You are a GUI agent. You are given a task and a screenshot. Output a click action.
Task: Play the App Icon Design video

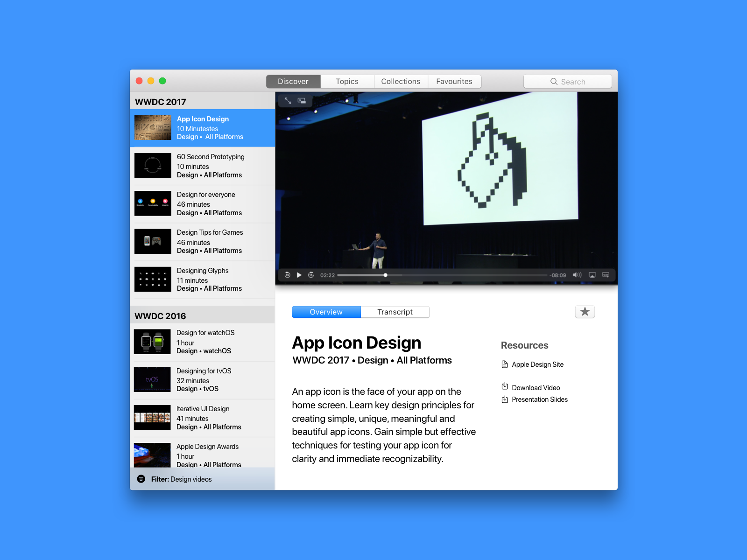coord(299,275)
